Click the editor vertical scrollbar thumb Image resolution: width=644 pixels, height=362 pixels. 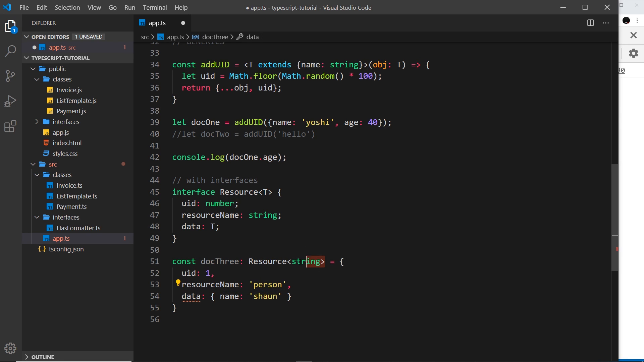tap(614, 217)
